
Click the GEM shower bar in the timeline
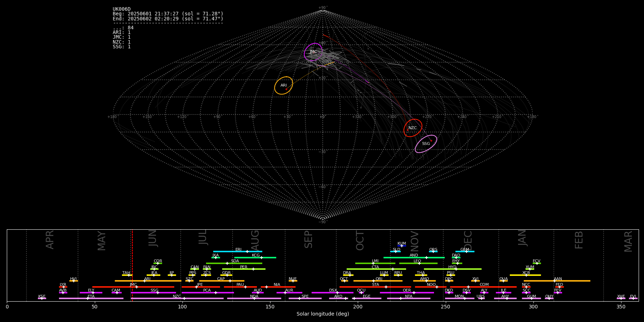465,252
